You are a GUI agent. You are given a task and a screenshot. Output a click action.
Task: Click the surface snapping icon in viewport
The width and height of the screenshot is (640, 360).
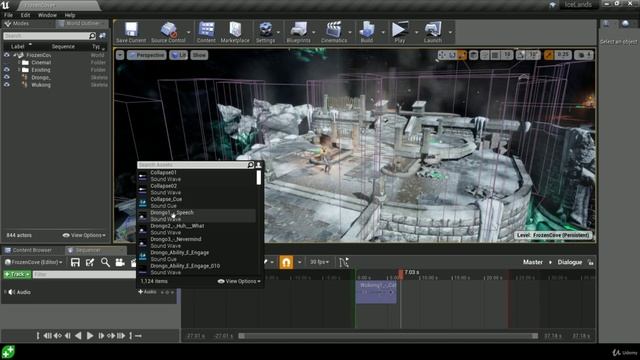click(x=484, y=55)
